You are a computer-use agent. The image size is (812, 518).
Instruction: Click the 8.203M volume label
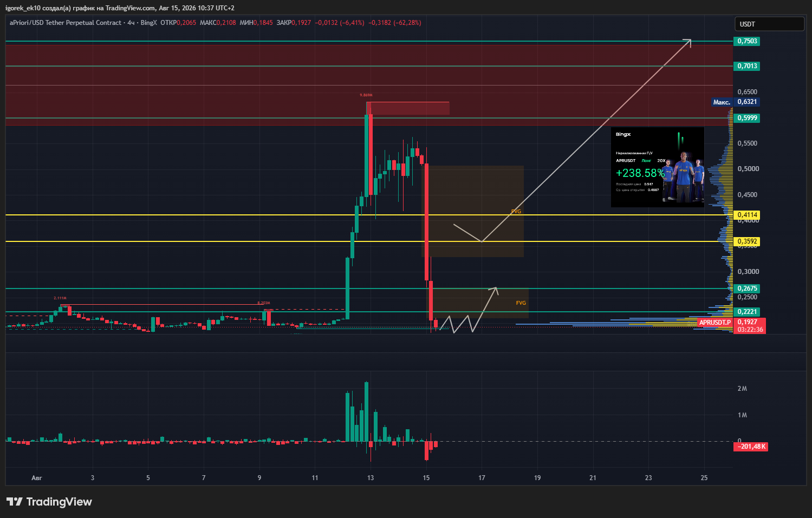[x=263, y=303]
